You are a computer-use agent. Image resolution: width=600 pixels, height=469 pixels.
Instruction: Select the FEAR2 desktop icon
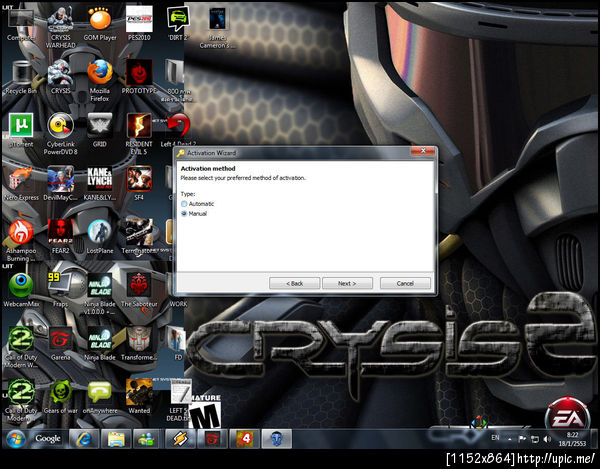coord(60,237)
